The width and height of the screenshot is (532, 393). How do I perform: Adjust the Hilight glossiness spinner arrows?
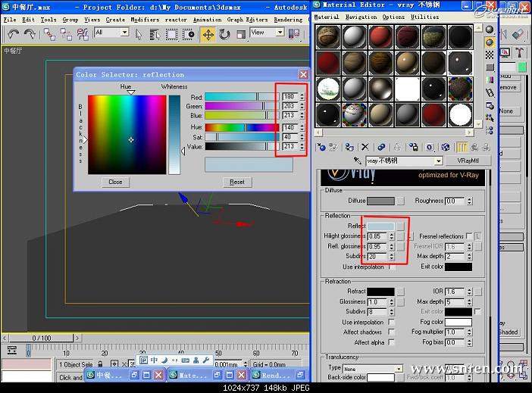[x=392, y=236]
